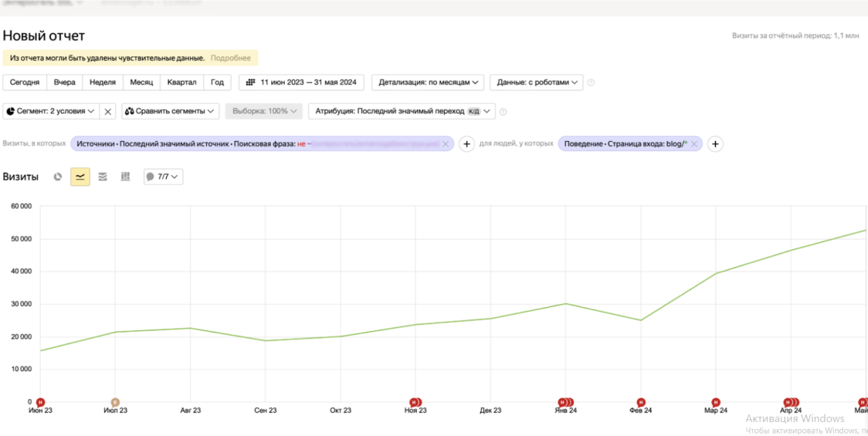Open the notes 7/7 dropdown

click(163, 177)
